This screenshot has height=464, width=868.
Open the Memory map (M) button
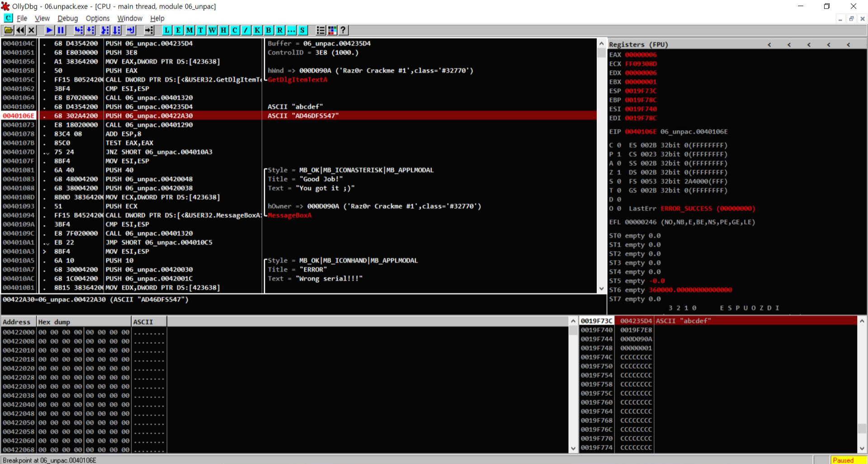click(x=189, y=30)
